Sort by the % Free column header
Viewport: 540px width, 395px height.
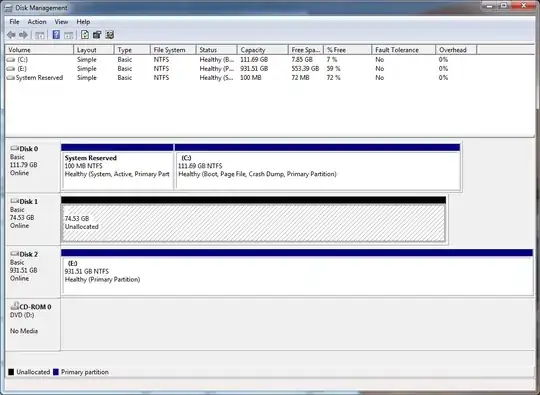(x=348, y=50)
